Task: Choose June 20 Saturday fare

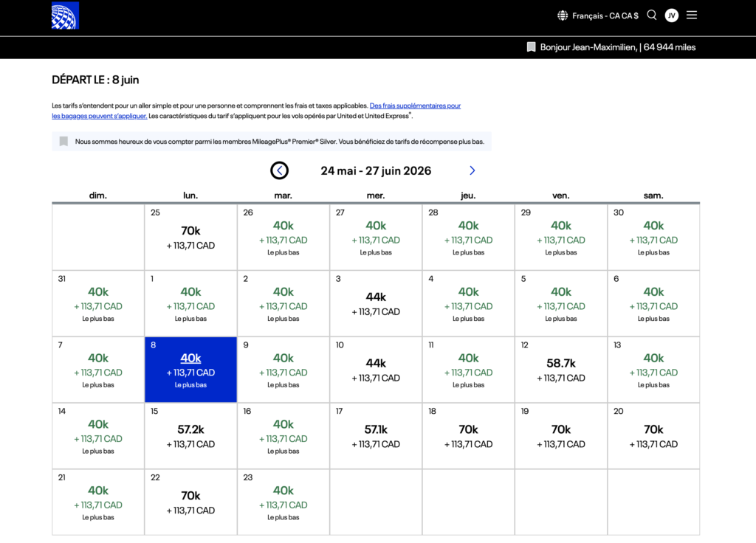Action: click(x=653, y=436)
